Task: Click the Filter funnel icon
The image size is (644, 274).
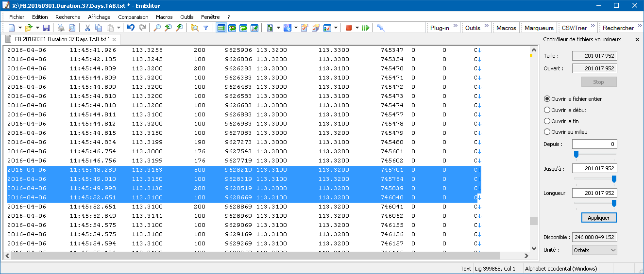Action: (205, 28)
